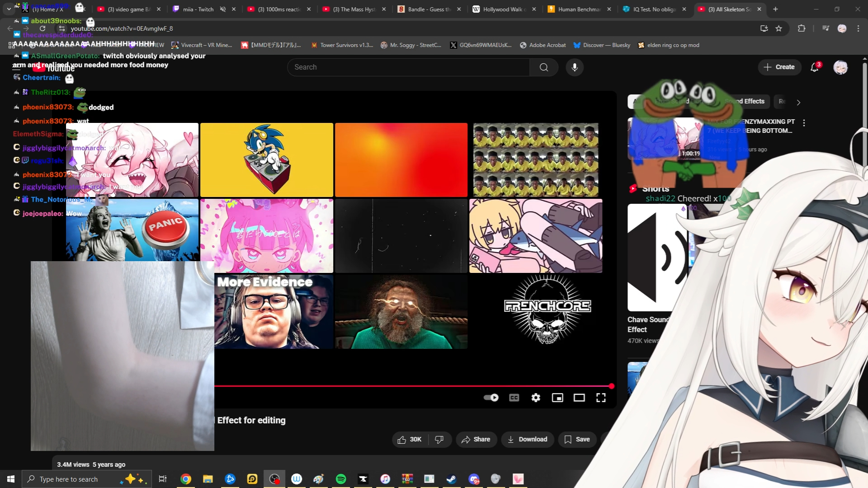This screenshot has height=488, width=868.
Task: Enter fullscreen mode on video
Action: coord(601,398)
